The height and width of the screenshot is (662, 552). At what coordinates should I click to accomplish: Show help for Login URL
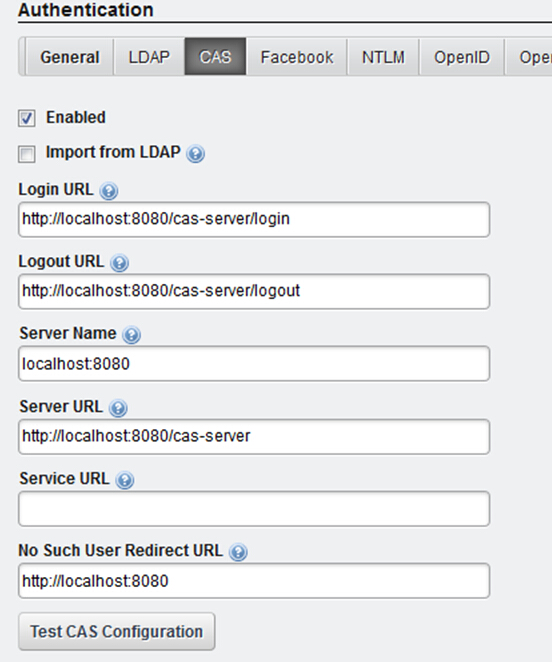[109, 191]
